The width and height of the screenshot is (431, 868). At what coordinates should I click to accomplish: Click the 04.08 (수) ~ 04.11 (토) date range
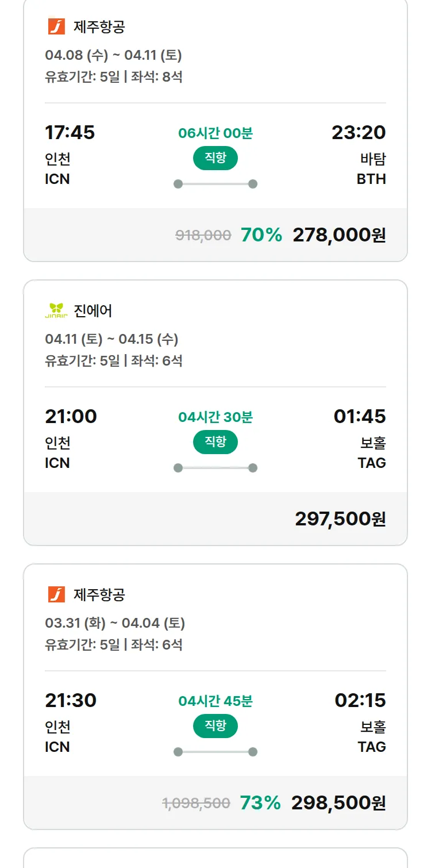click(113, 55)
